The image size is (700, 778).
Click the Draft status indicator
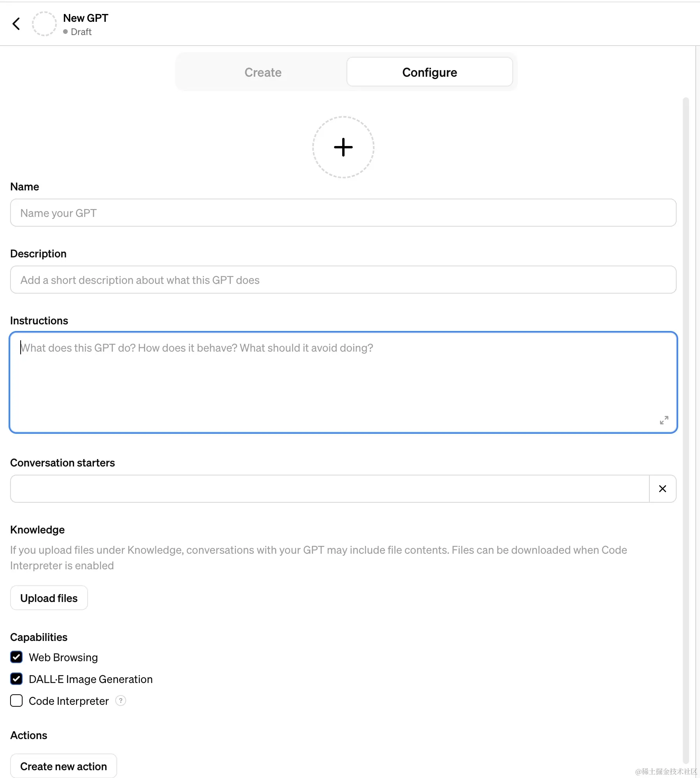[x=77, y=32]
